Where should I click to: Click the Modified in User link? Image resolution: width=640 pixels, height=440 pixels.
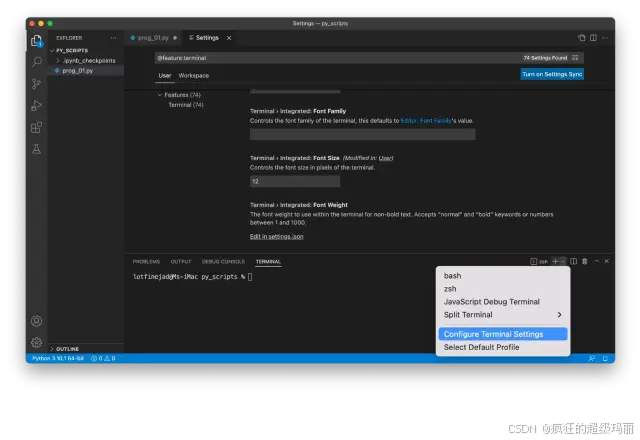tap(385, 158)
